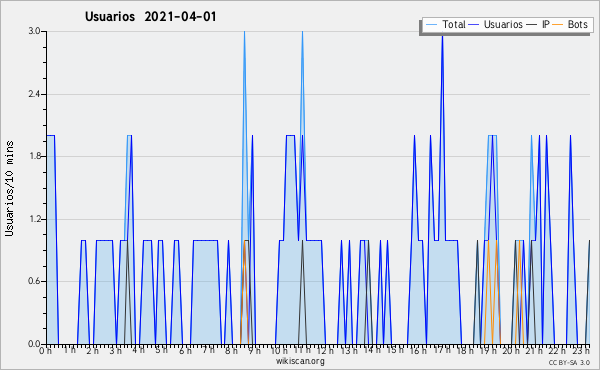
Task: Click the x-axis label '18 h'
Action: (465, 350)
